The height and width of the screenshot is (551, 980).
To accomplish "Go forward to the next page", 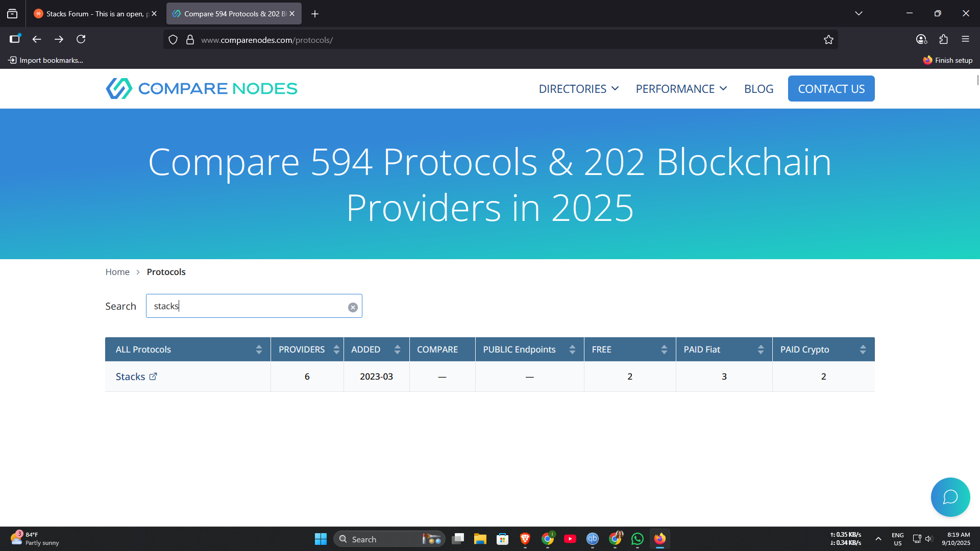I will point(59,39).
